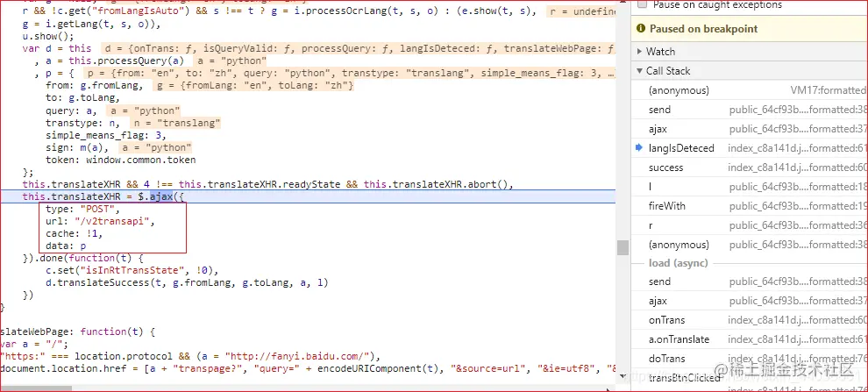Select the transBtnClicked call stack frame
Viewport: 868px width, 392px height.
point(684,378)
